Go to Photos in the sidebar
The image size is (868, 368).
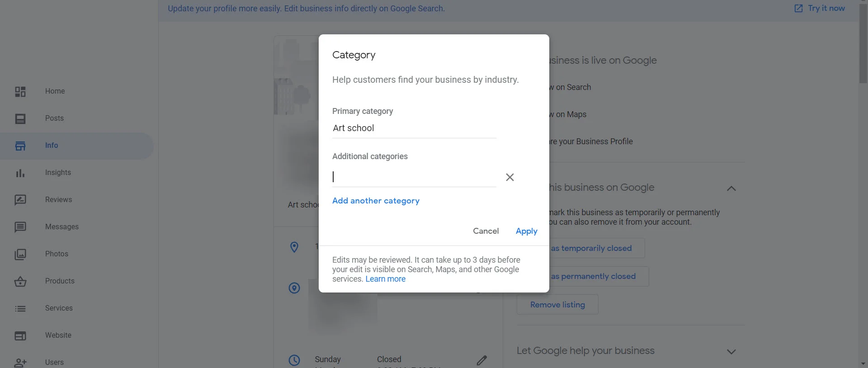pyautogui.click(x=57, y=254)
